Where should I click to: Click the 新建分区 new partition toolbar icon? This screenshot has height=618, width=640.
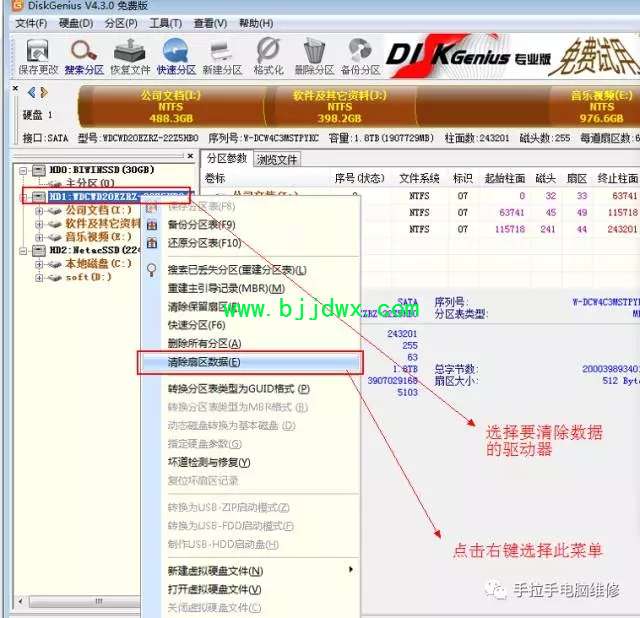tap(222, 56)
